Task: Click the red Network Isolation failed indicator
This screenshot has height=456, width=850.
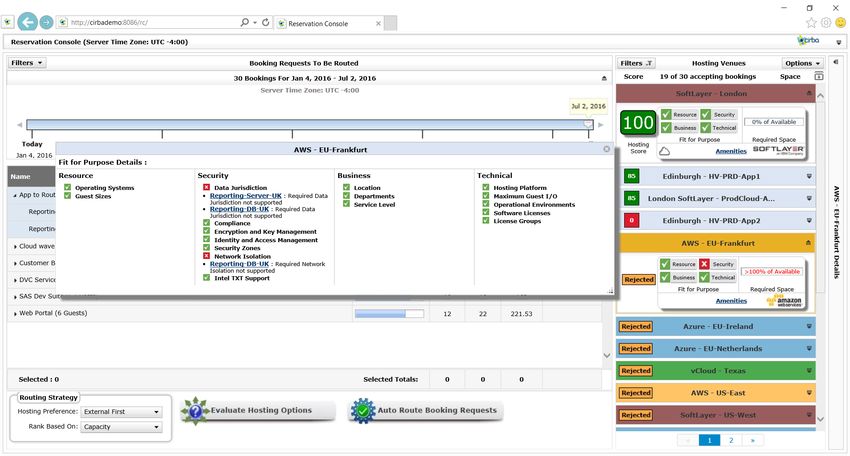Action: point(207,256)
